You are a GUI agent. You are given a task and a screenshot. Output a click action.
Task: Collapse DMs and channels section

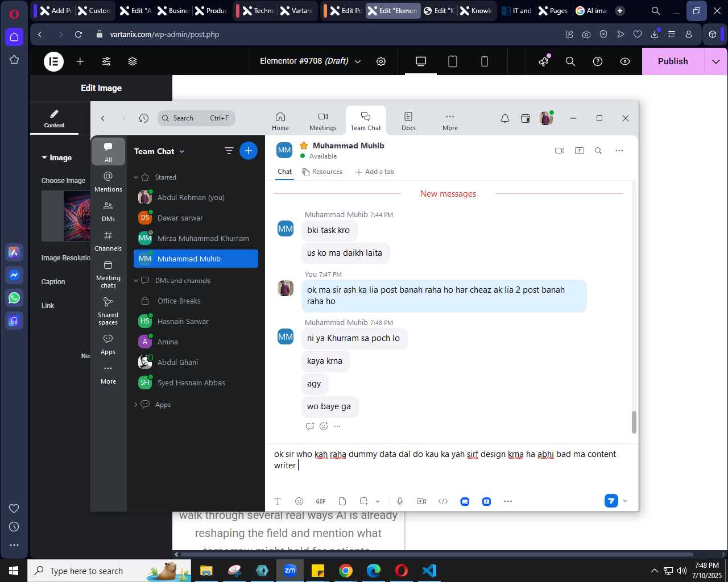coord(136,281)
